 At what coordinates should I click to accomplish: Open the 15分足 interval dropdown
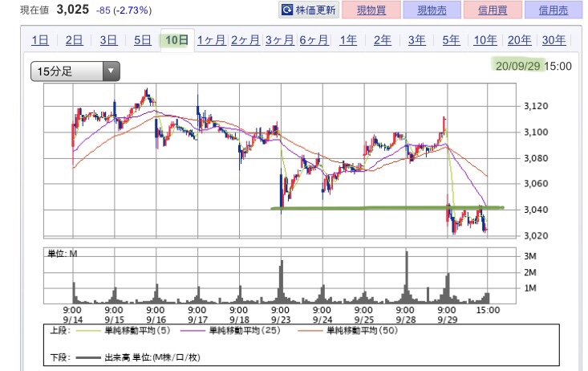[75, 71]
